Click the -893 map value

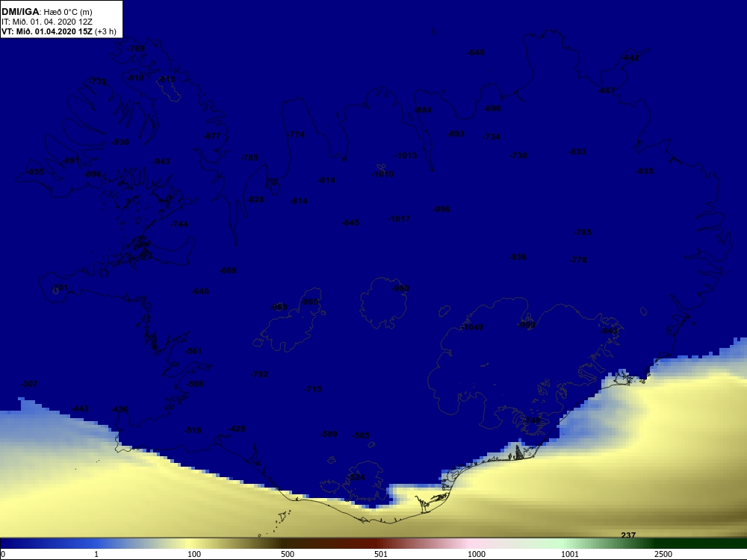click(456, 134)
